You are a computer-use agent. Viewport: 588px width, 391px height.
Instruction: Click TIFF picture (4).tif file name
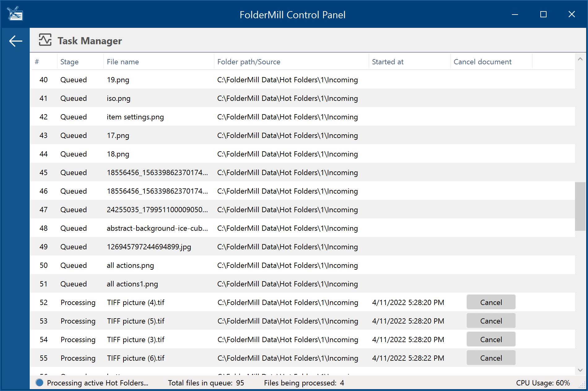[x=136, y=302]
